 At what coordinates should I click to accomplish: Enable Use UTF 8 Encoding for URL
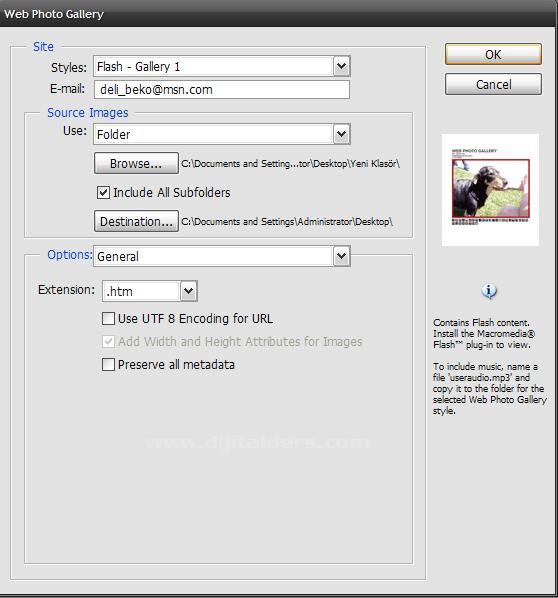pyautogui.click(x=108, y=318)
